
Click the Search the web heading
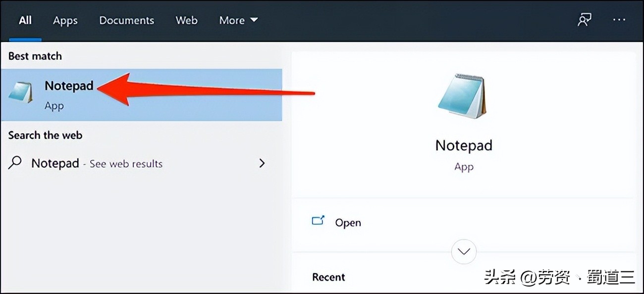(x=45, y=135)
